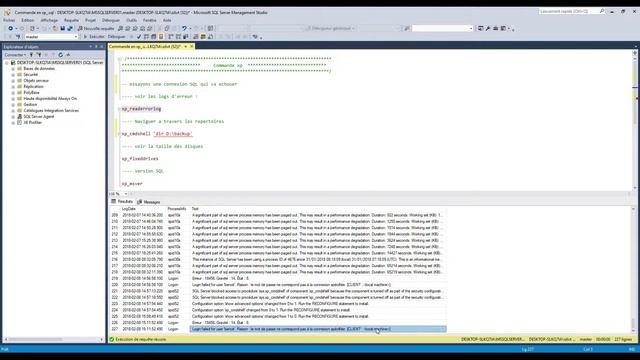The height and width of the screenshot is (360, 640).
Task: Open the search combo box in the toolbar
Action: coord(471,28)
